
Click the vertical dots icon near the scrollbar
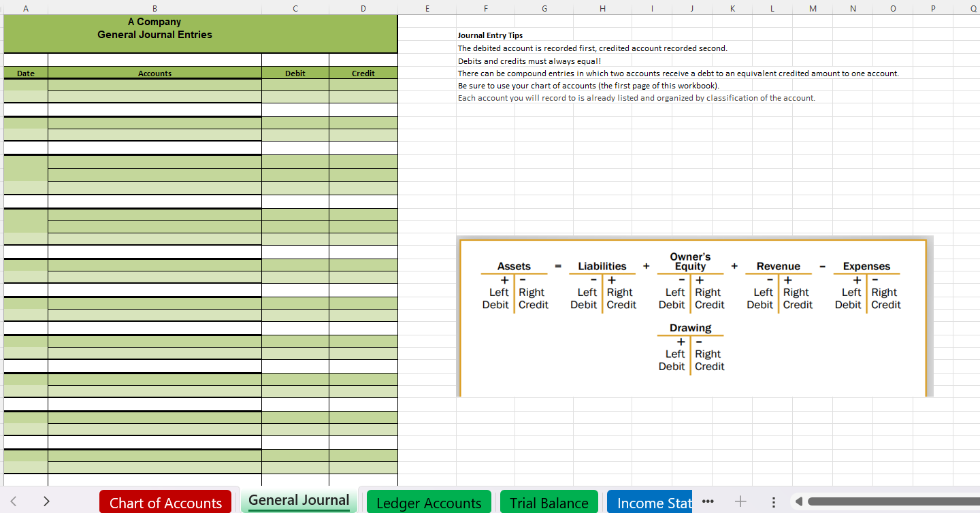pos(774,501)
